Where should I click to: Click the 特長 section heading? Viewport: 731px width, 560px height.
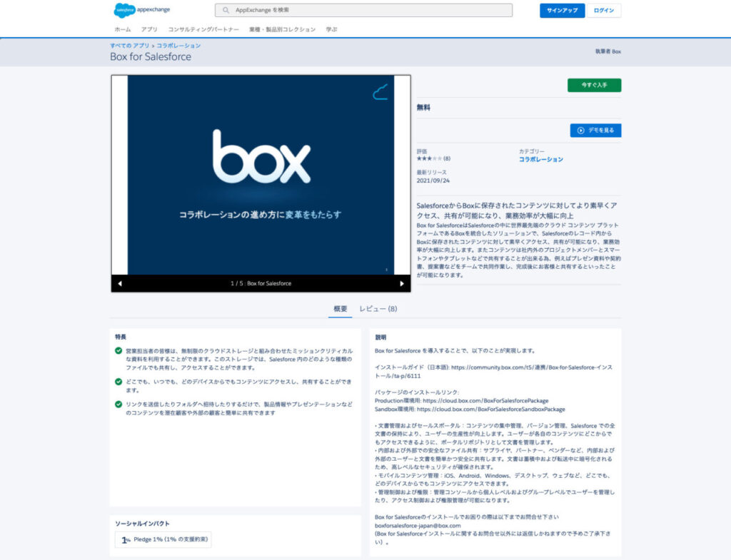(x=120, y=337)
